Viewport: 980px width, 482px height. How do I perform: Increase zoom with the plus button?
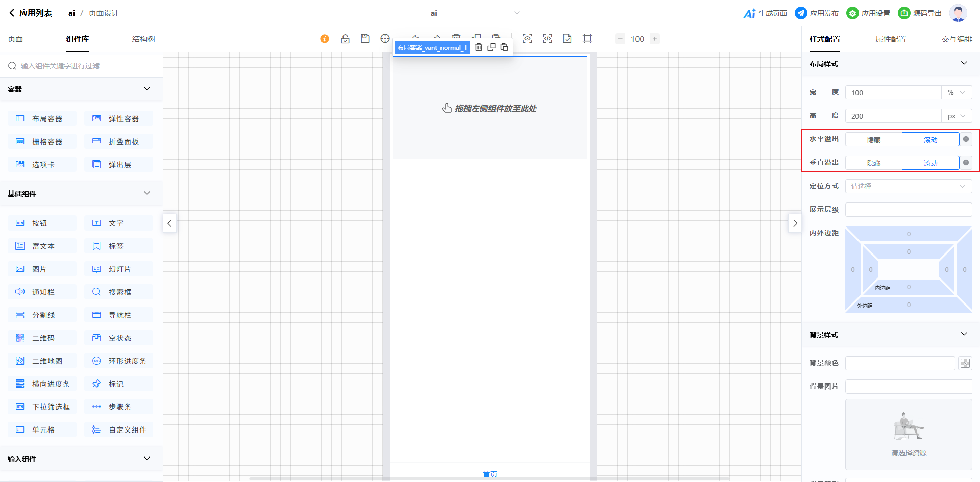click(655, 39)
